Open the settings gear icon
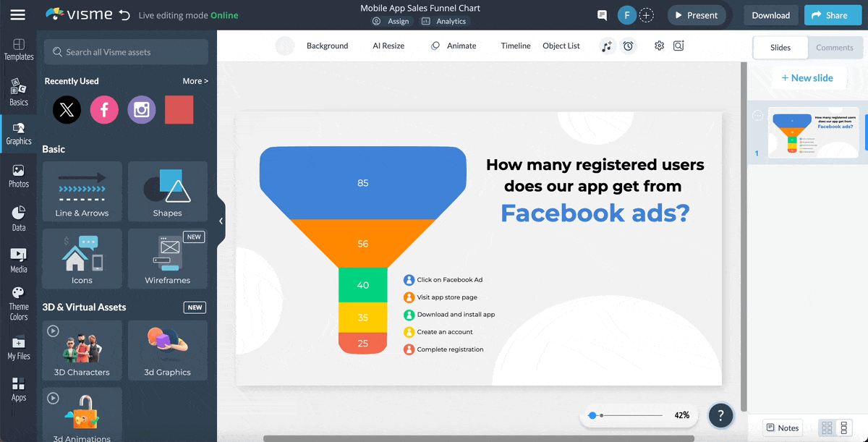Viewport: 868px width, 442px height. [659, 46]
